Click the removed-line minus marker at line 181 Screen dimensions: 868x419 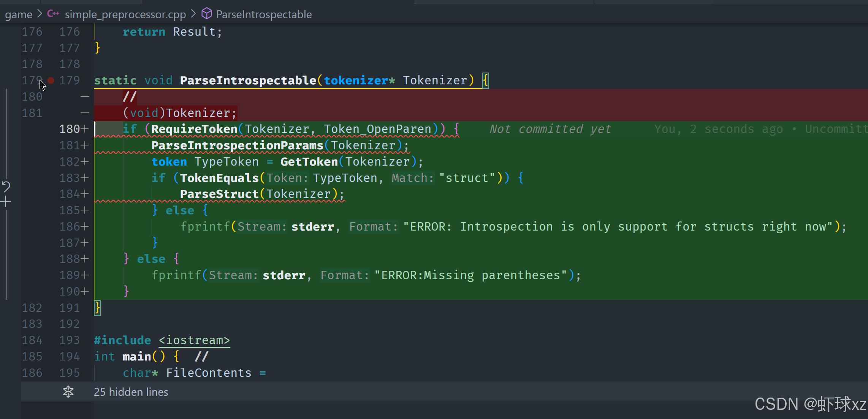[85, 113]
